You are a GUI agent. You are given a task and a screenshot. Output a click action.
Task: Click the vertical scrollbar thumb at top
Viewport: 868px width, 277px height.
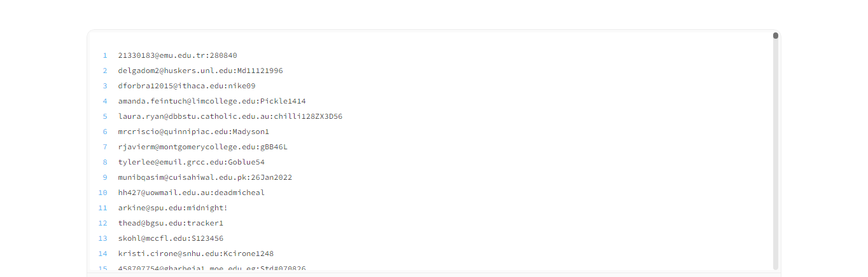point(776,36)
